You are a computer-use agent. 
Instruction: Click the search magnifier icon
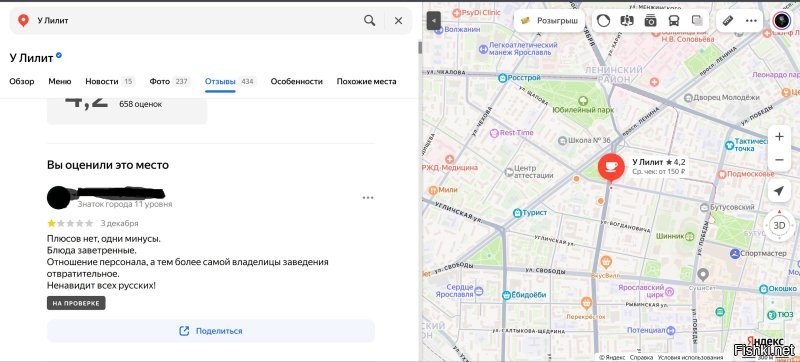point(369,20)
